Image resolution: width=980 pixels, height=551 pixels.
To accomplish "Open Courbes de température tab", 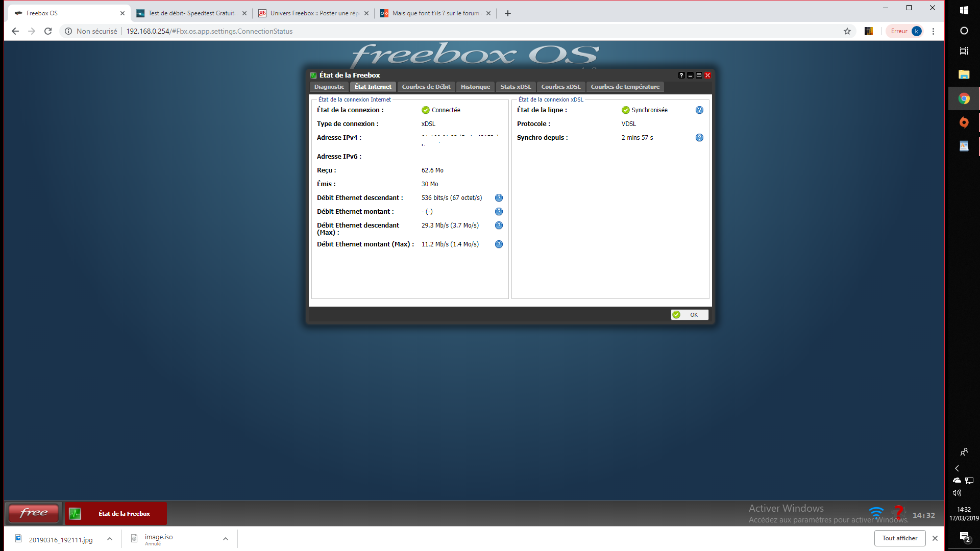I will (x=625, y=87).
